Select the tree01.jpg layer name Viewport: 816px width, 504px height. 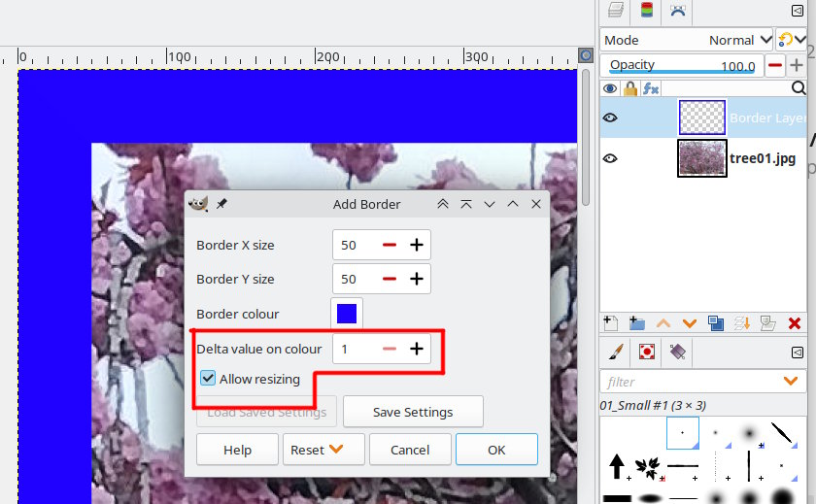(763, 158)
